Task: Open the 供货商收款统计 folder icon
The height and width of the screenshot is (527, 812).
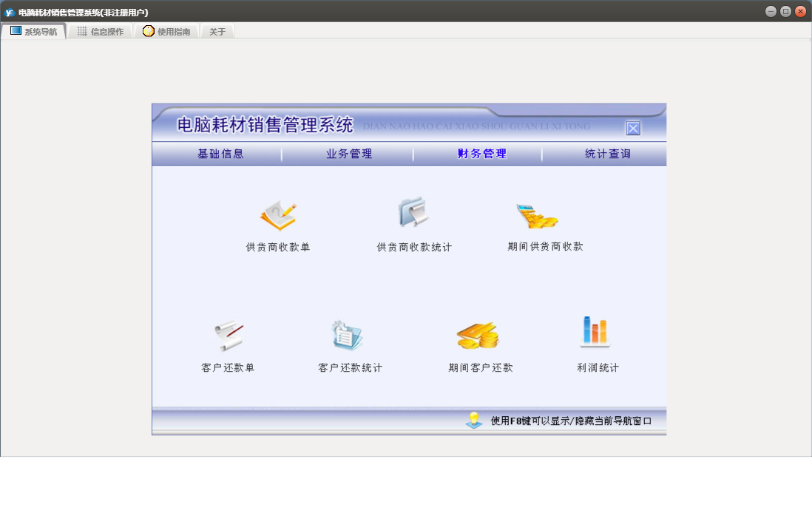Action: coord(414,212)
